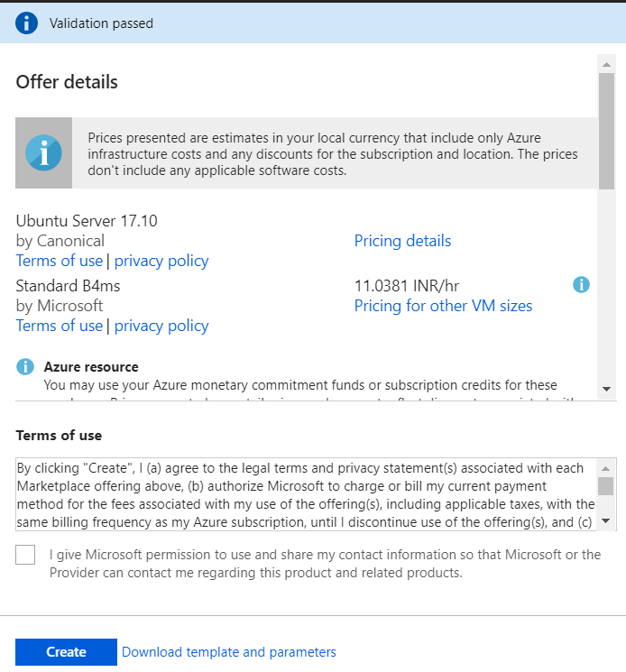Click the Offer details scrollbar up arrow
Viewport: 626px width, 672px height.
tap(606, 65)
